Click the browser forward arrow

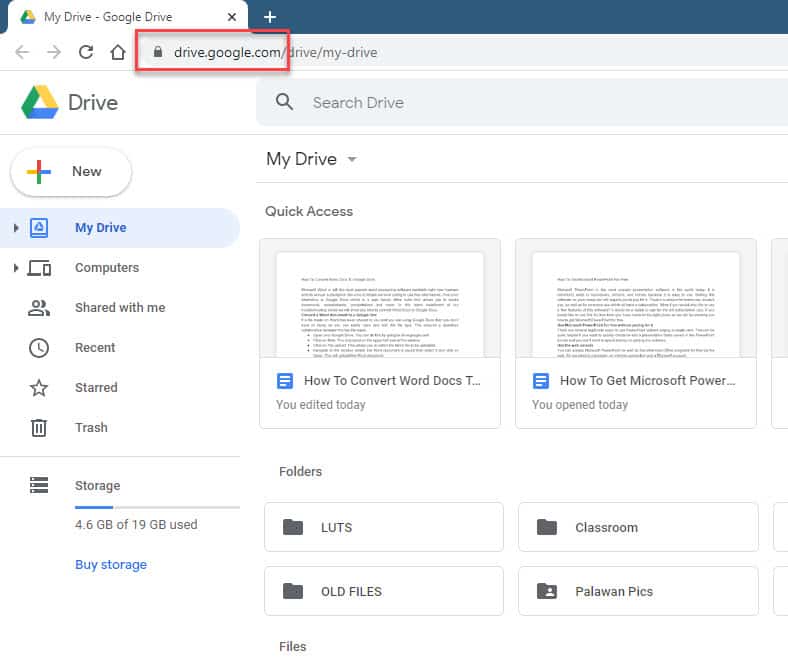(x=54, y=52)
